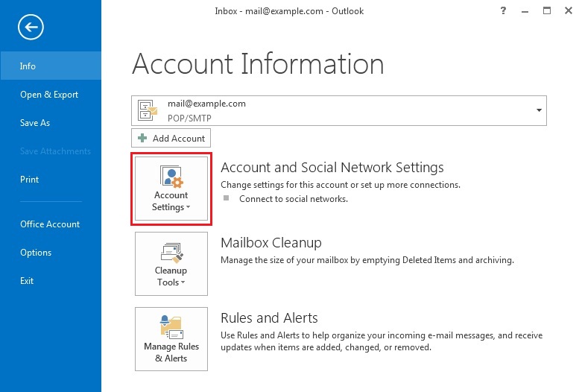Click the Account Information heading
This screenshot has height=392, width=579.
258,64
